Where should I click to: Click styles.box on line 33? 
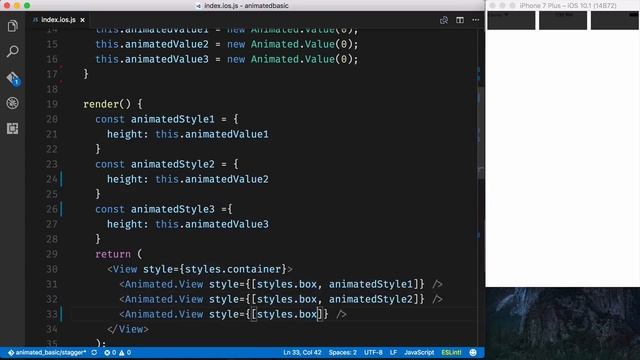click(x=287, y=314)
